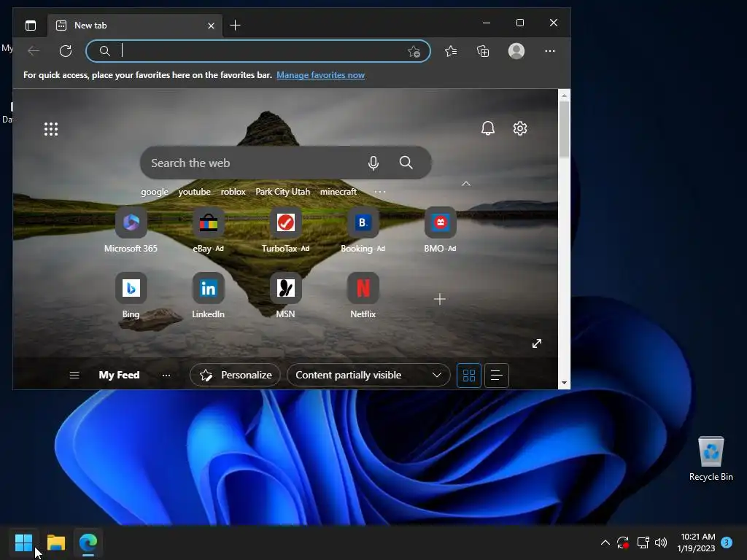Close the New tab tab

(x=211, y=26)
